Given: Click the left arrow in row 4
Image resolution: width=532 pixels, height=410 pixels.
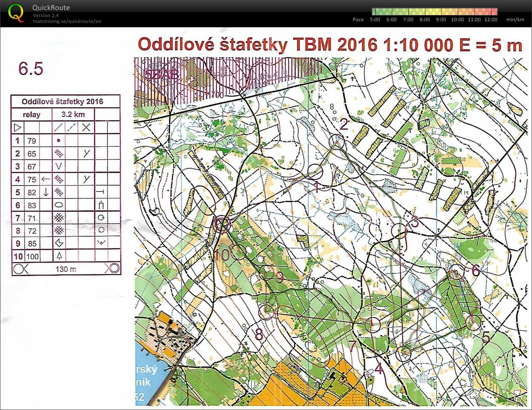Looking at the screenshot, I should pyautogui.click(x=46, y=179).
